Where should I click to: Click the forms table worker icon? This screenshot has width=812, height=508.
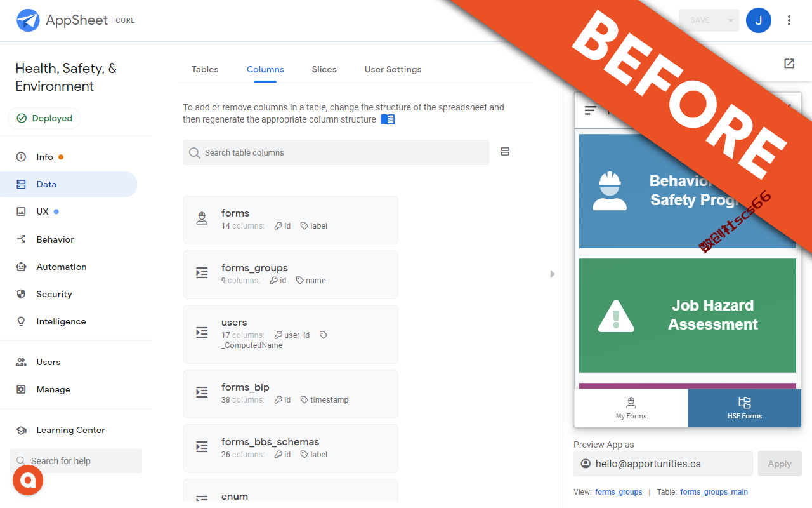pyautogui.click(x=202, y=219)
